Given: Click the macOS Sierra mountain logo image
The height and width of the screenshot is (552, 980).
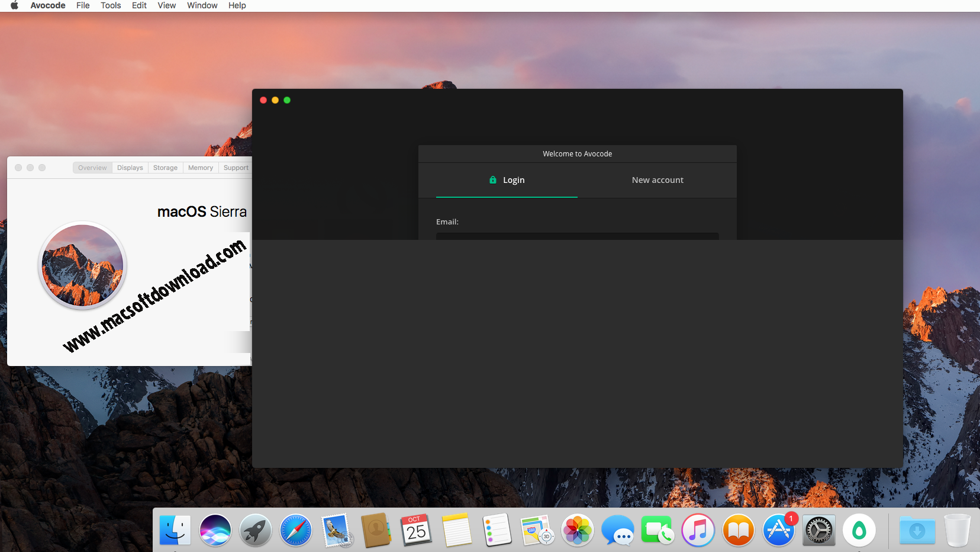Looking at the screenshot, I should [83, 265].
